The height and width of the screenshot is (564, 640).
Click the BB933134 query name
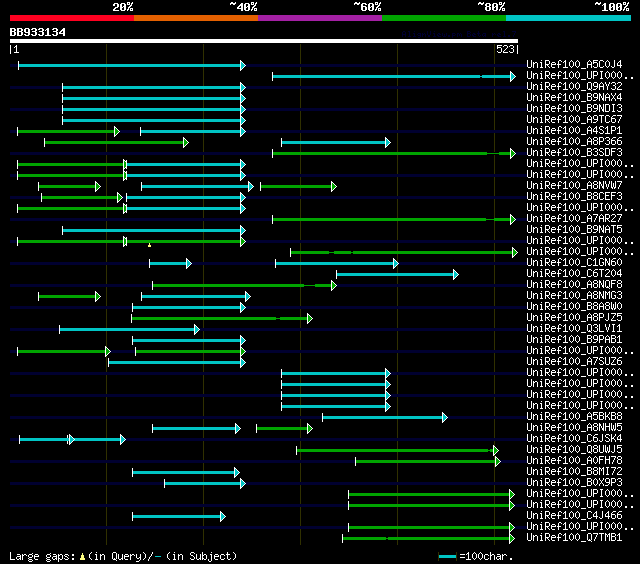pos(38,32)
